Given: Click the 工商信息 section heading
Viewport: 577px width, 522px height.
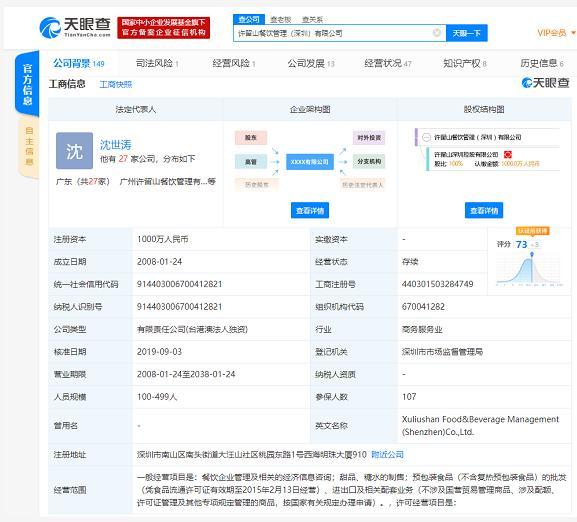Looking at the screenshot, I should point(67,84).
